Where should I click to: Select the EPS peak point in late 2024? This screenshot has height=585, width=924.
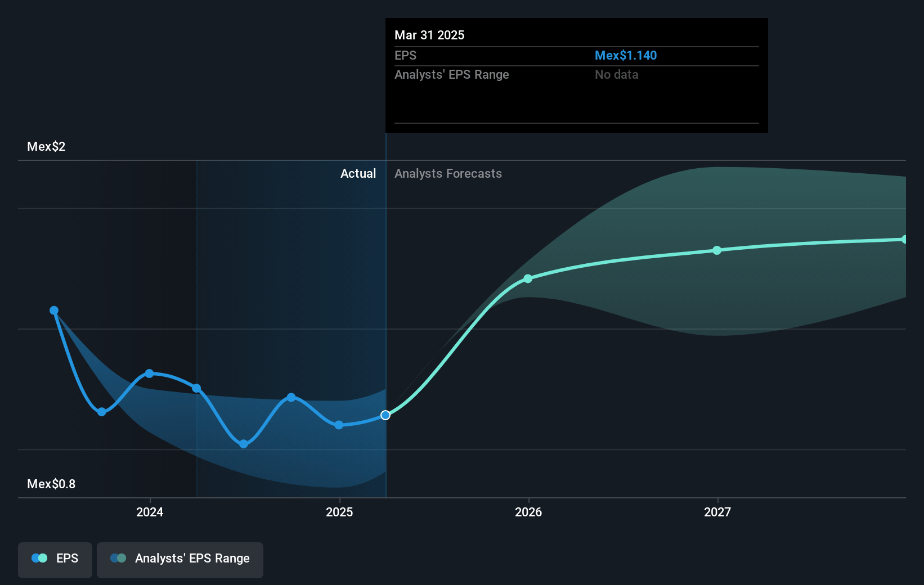click(291, 397)
